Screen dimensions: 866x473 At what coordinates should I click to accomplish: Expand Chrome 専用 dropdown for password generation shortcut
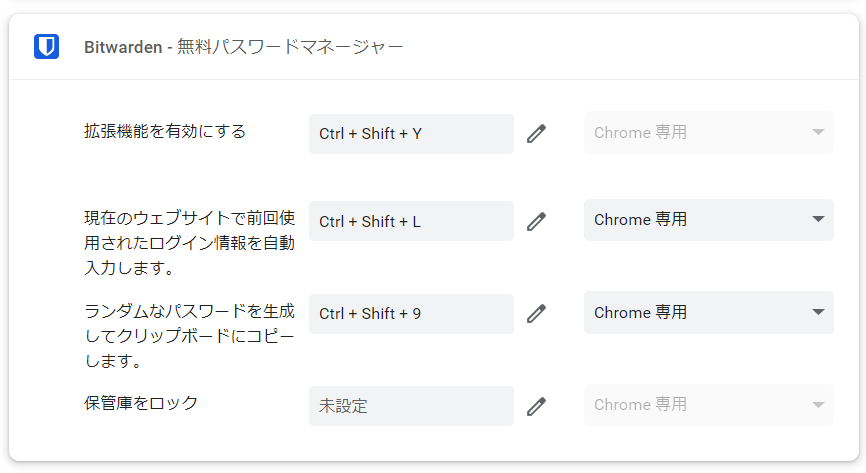click(708, 312)
